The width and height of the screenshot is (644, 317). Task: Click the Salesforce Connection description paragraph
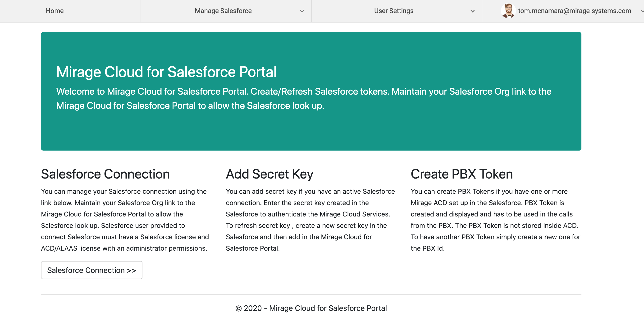click(x=125, y=220)
